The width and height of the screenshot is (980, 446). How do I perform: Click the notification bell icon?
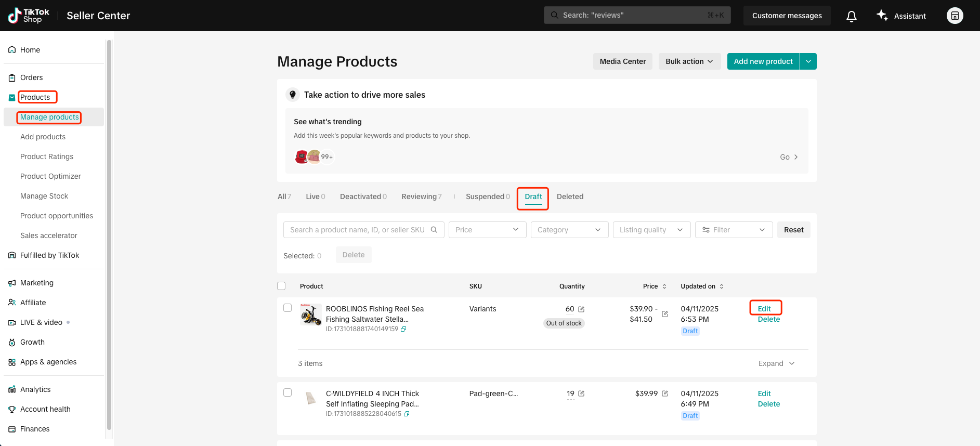coord(851,16)
